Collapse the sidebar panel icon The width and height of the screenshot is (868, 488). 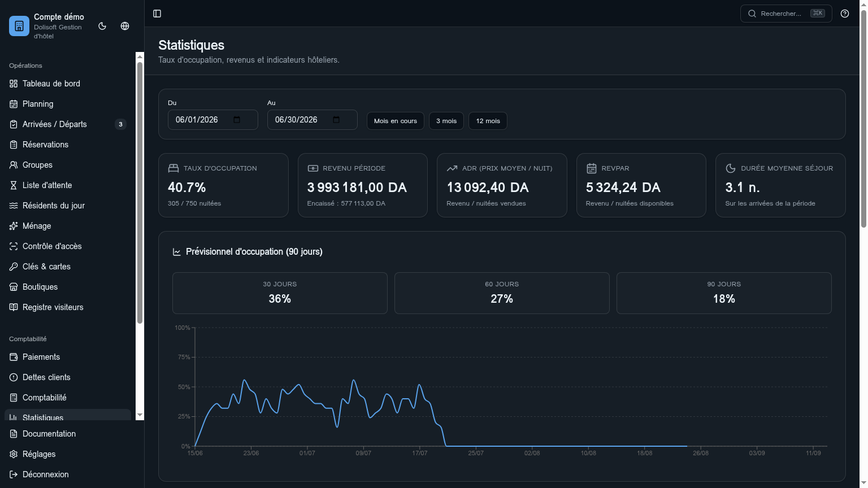157,14
